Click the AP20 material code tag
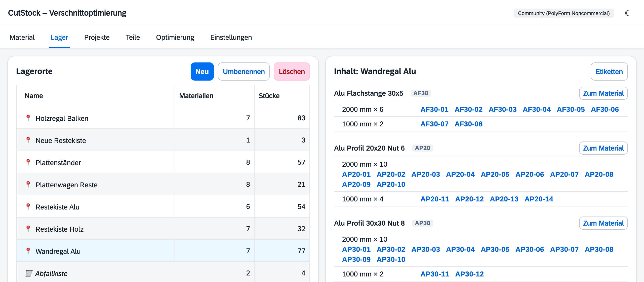This screenshot has height=282, width=644. tap(422, 148)
